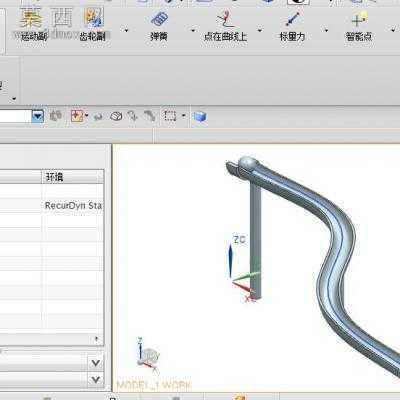
Task: Select the ball at top of the track
Action: [x=248, y=163]
